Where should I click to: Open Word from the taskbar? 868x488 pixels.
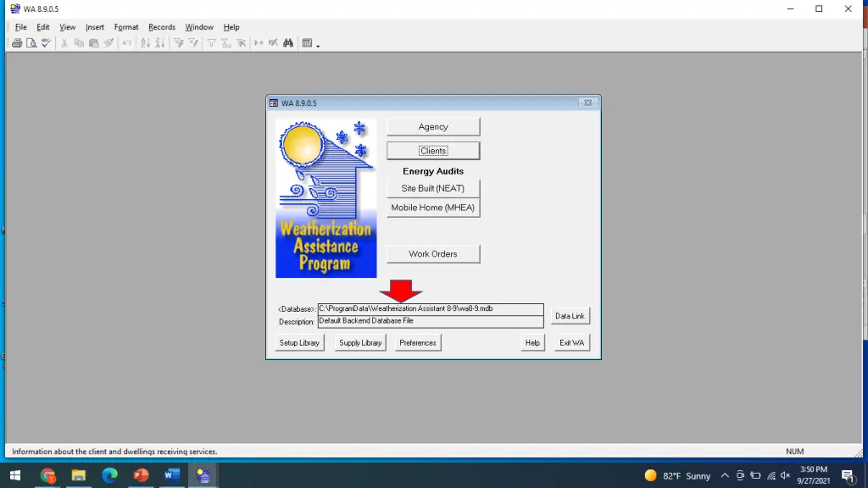[x=171, y=475]
